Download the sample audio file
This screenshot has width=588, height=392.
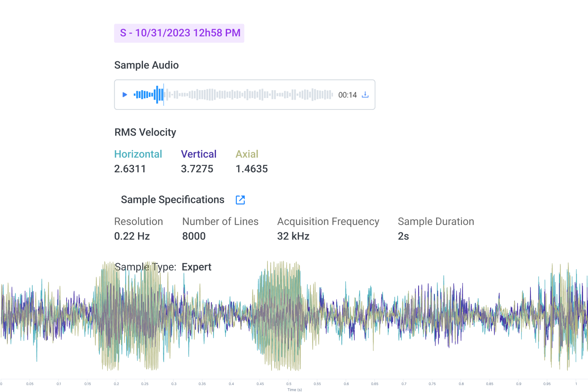[365, 95]
